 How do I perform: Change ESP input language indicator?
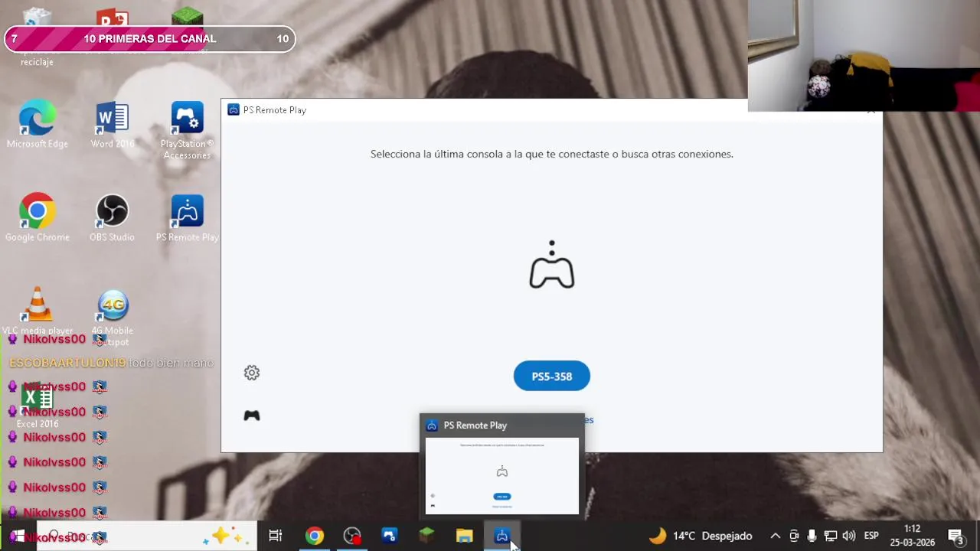871,536
